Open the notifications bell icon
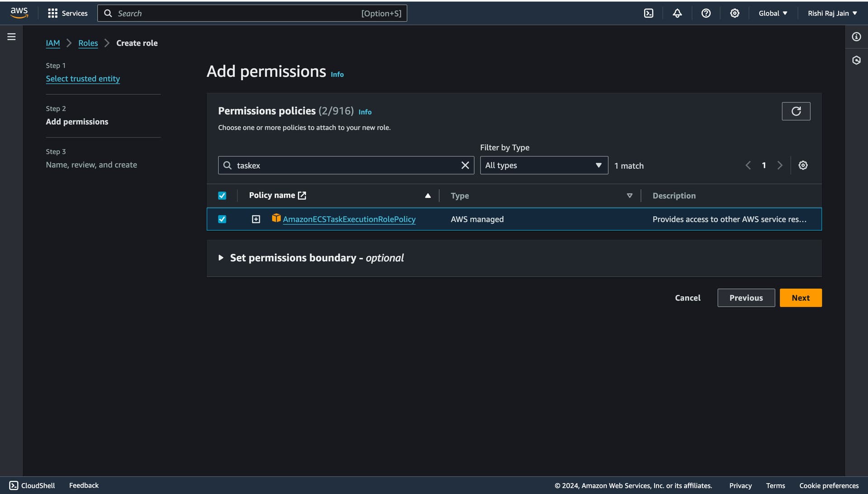868x494 pixels. (x=677, y=13)
